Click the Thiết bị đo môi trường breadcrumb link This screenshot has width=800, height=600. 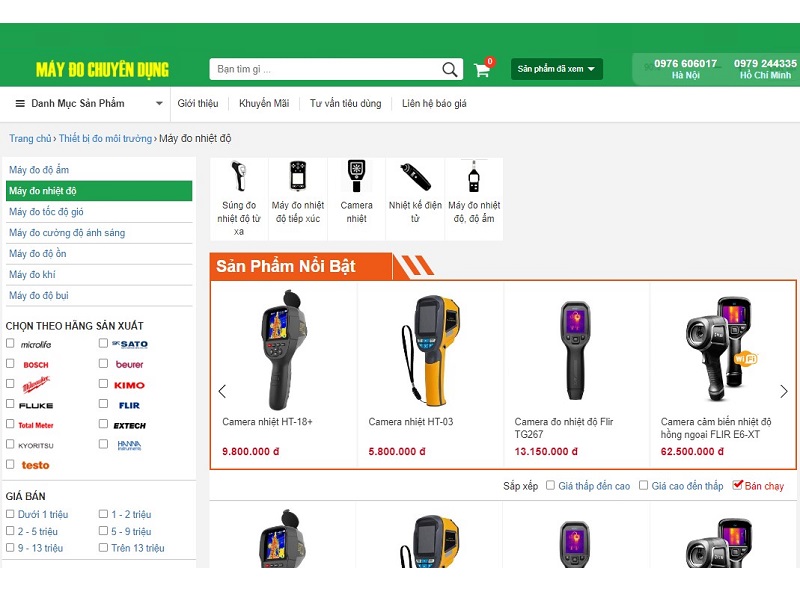105,139
